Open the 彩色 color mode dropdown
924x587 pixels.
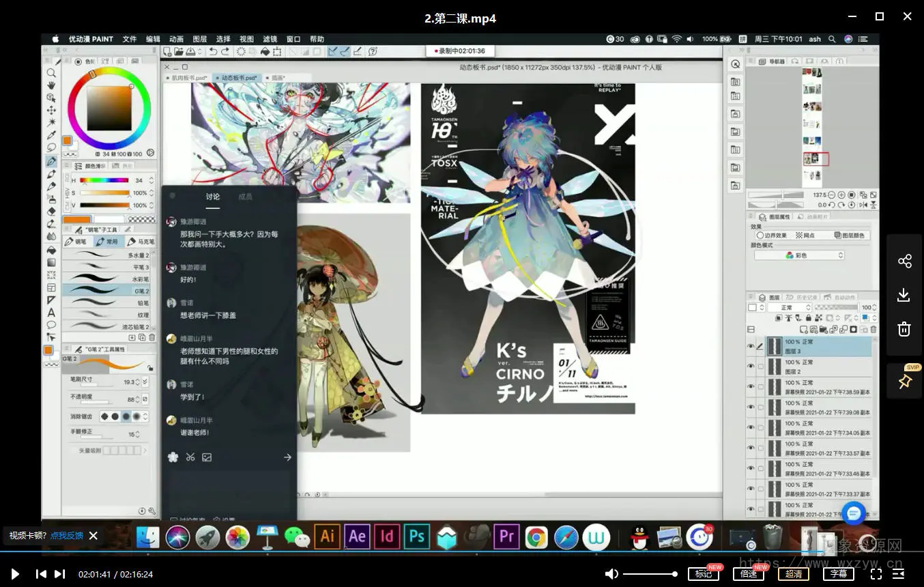click(x=799, y=255)
